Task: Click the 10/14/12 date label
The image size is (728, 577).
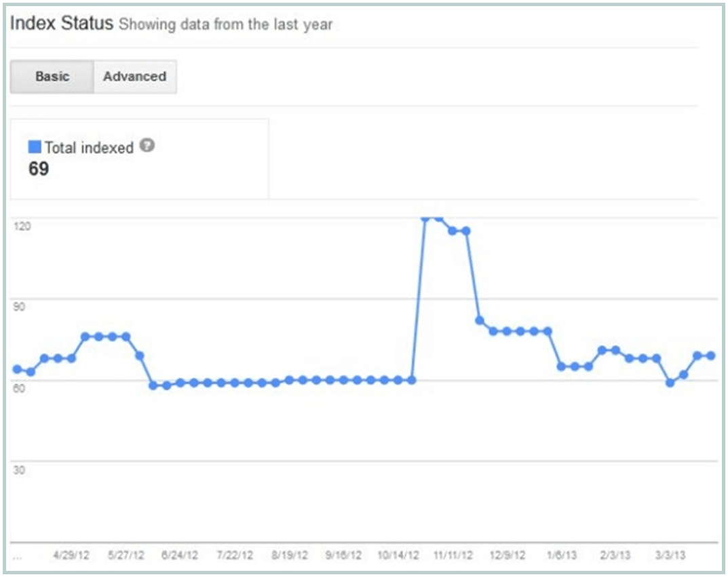Action: tap(398, 555)
